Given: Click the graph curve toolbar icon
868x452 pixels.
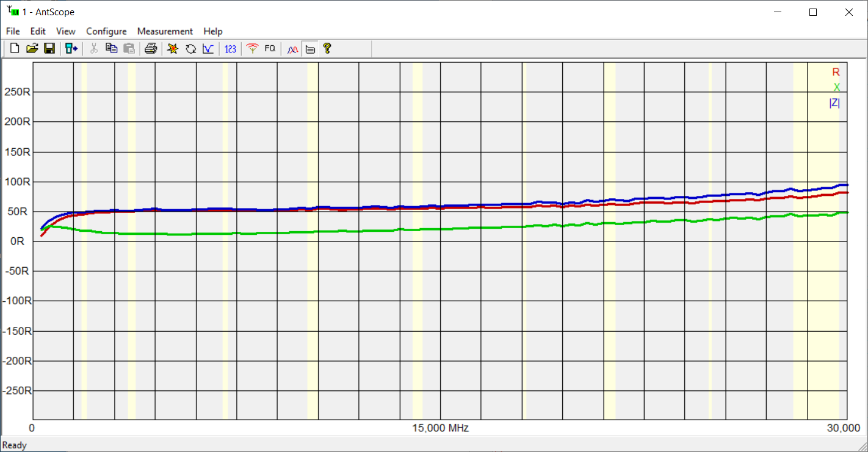Looking at the screenshot, I should pos(208,49).
